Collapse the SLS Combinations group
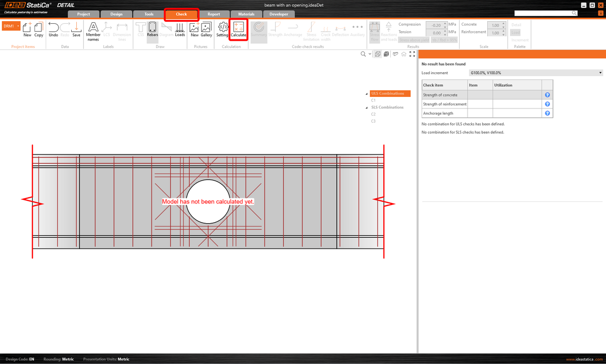The width and height of the screenshot is (606, 364). (x=366, y=107)
